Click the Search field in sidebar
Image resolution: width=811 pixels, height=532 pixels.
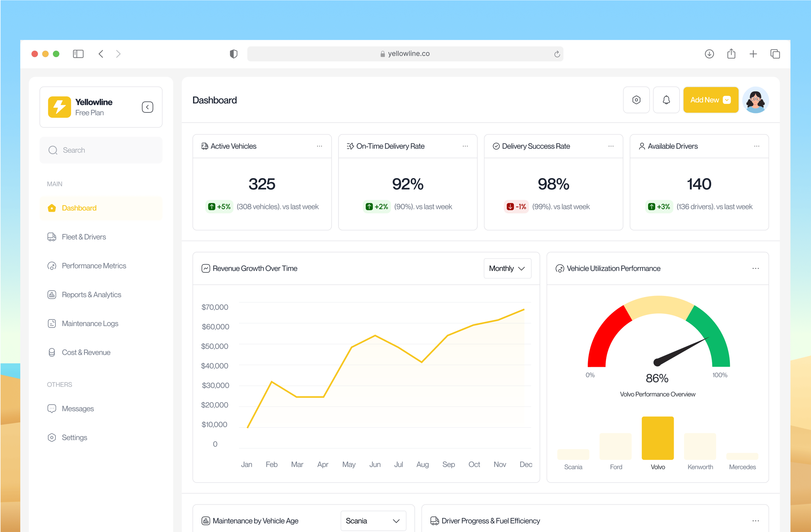101,150
